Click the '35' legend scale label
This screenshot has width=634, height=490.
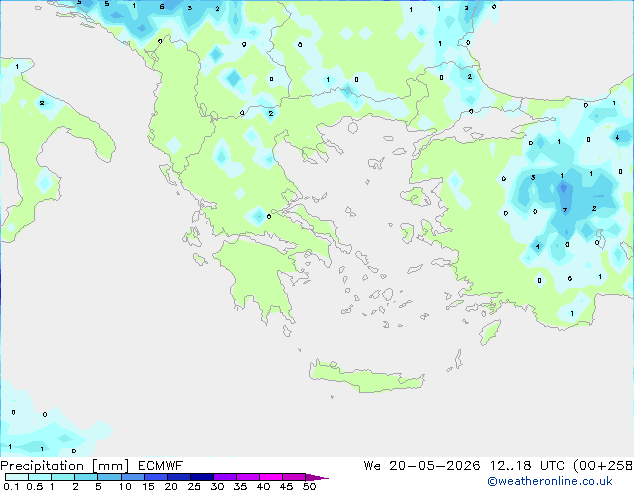[x=240, y=486]
